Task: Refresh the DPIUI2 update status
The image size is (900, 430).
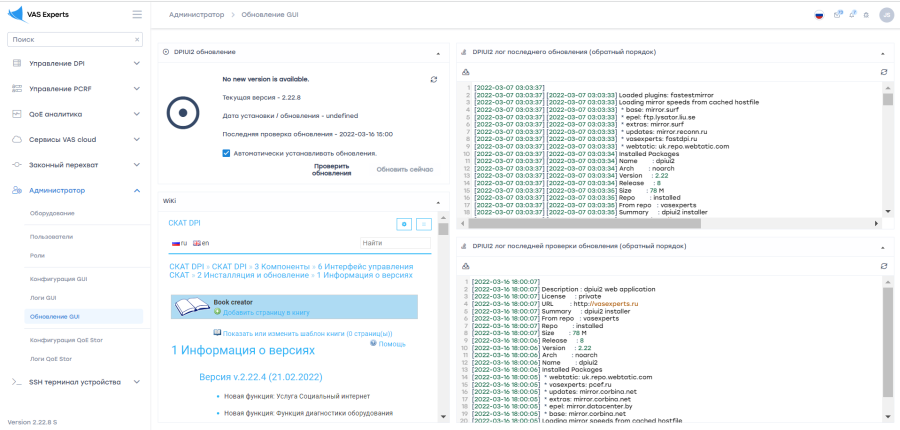Action: pyautogui.click(x=433, y=79)
